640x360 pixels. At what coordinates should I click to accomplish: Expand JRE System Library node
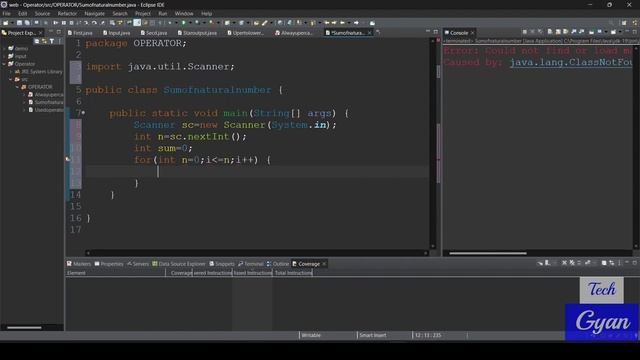click(11, 72)
